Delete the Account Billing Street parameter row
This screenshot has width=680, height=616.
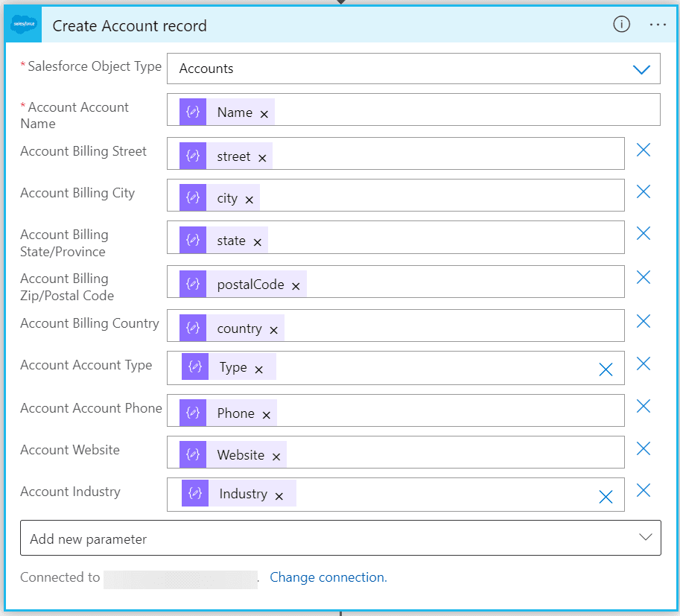pyautogui.click(x=644, y=150)
